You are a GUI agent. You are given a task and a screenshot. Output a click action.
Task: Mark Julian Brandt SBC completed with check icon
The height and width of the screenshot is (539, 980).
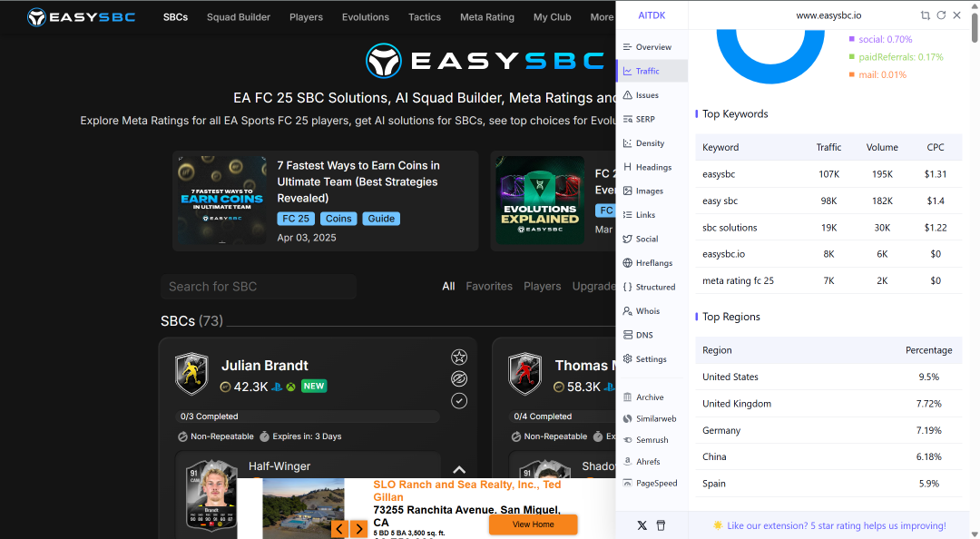459,401
